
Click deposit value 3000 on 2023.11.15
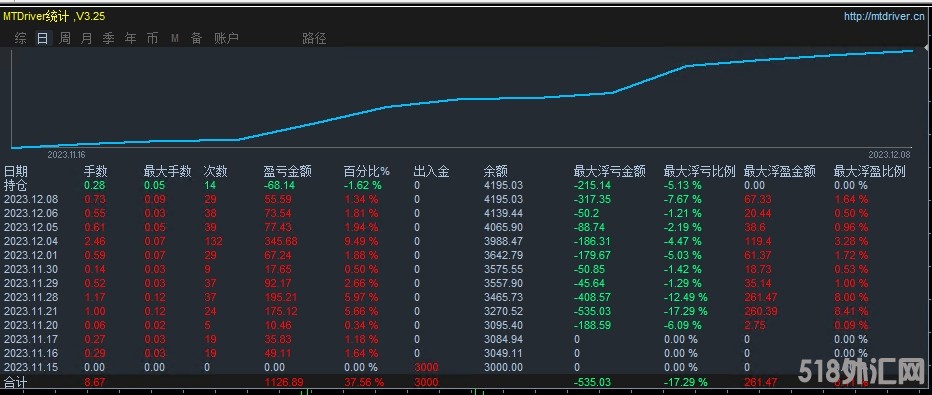click(x=426, y=368)
